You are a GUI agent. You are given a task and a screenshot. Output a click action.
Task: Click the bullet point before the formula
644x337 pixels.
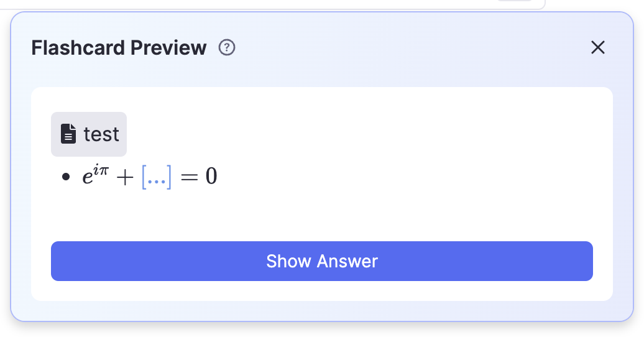coord(66,178)
